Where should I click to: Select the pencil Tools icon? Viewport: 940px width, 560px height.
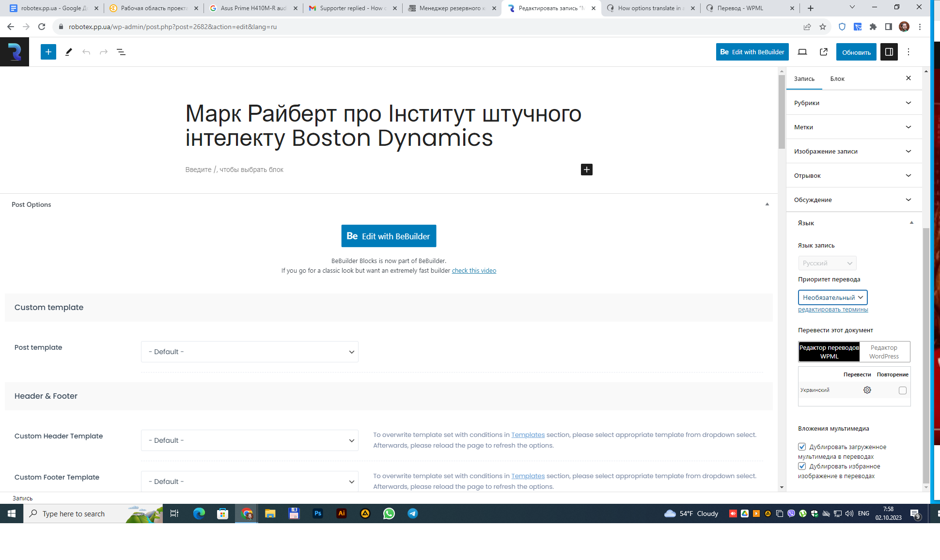(x=68, y=52)
